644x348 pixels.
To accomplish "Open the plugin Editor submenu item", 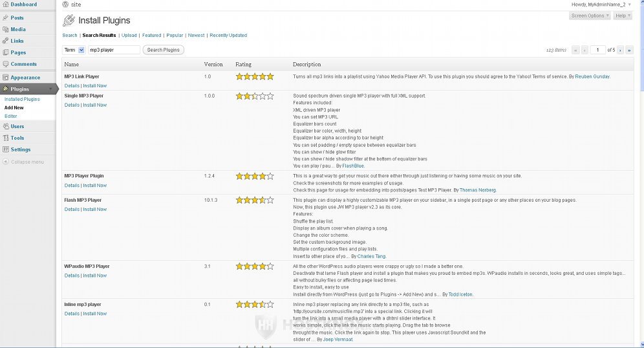I will point(11,116).
